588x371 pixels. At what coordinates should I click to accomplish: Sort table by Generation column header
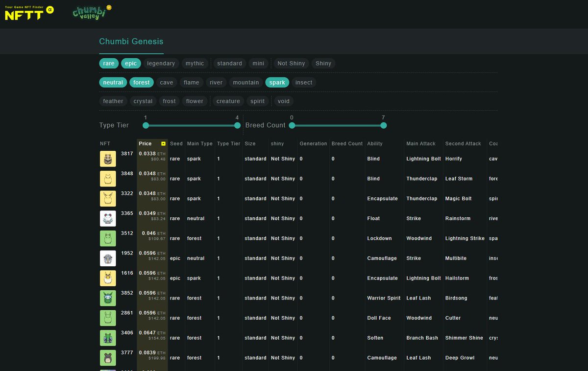[x=314, y=143]
